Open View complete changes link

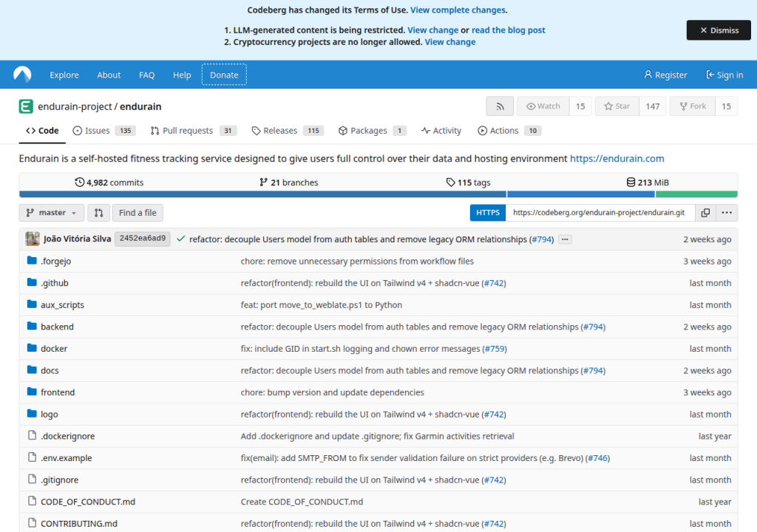(458, 10)
